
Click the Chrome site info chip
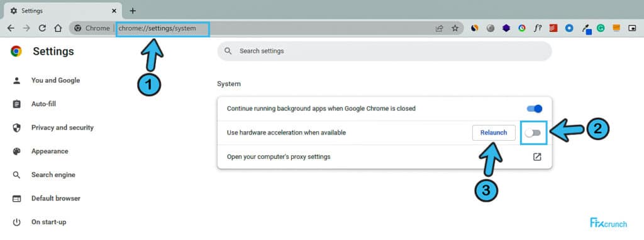tap(92, 28)
